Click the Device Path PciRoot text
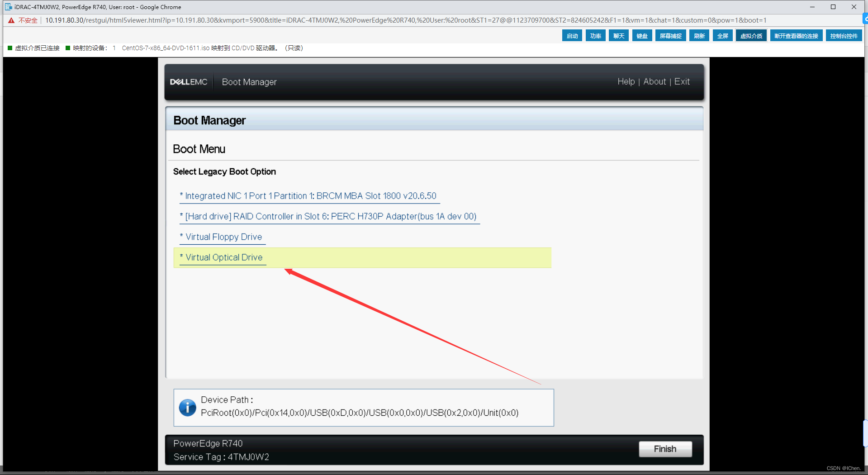 360,413
